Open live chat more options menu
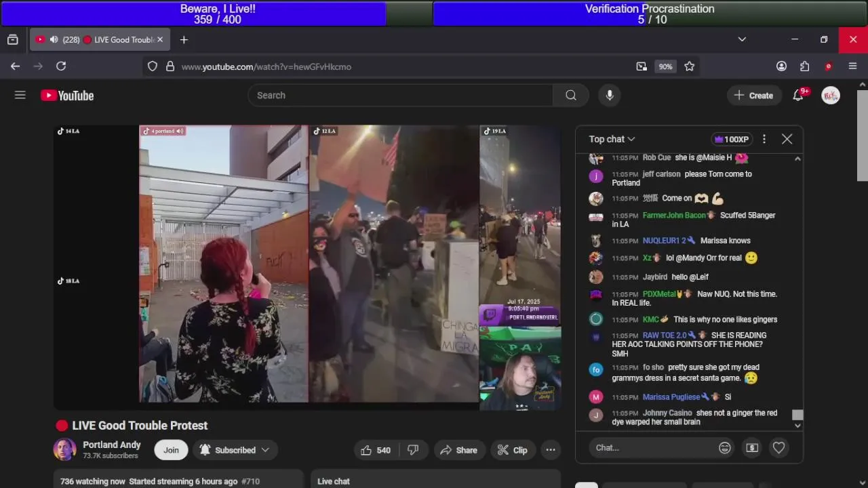This screenshot has width=868, height=488. pos(764,139)
